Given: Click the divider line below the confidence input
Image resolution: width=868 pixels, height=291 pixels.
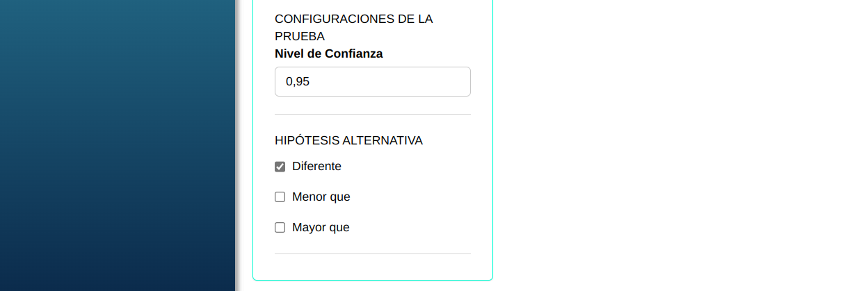Looking at the screenshot, I should [373, 114].
